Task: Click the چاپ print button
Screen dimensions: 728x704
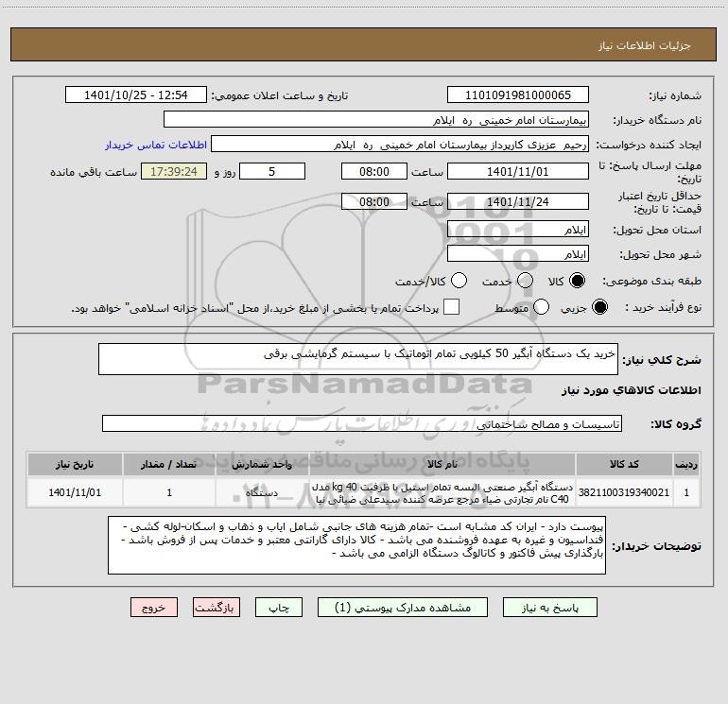Action: (x=279, y=608)
